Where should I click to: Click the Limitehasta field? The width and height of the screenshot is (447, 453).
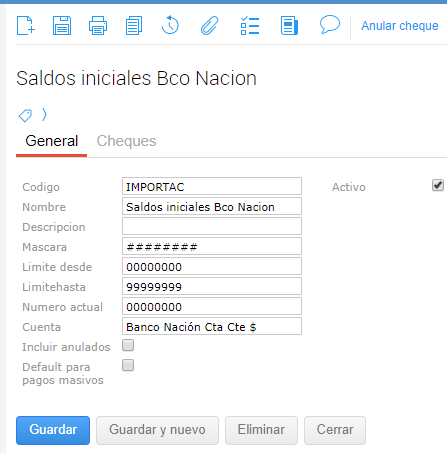click(x=212, y=286)
